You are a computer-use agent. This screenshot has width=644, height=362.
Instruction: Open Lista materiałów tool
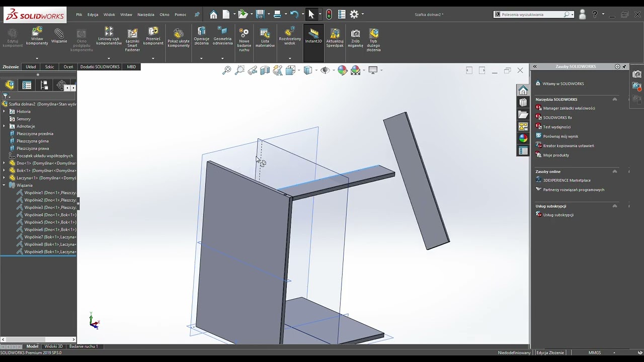coord(265,38)
